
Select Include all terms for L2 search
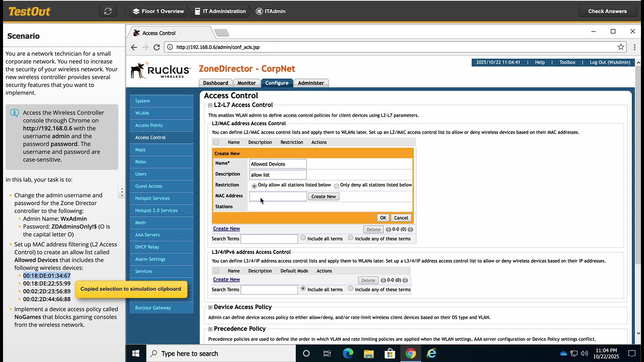coord(303,238)
